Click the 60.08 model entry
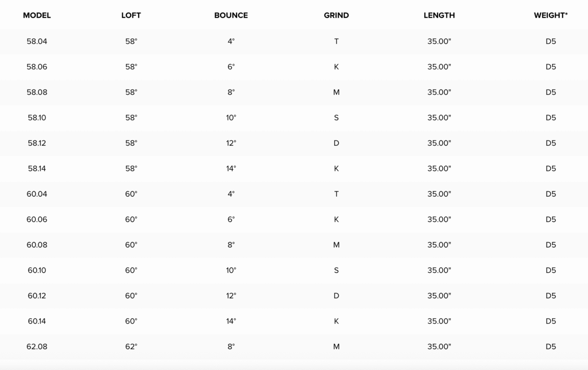Viewport: 588px width, 370px height. [37, 245]
